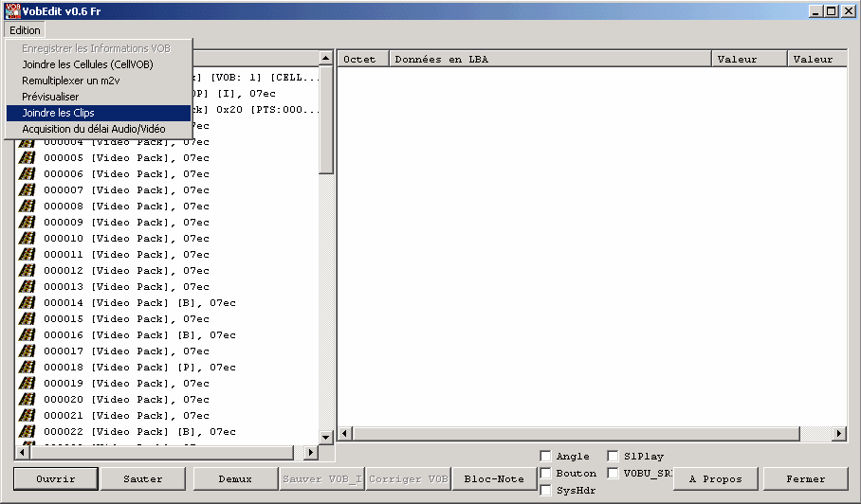
Task: Click the Demux button
Action: point(235,479)
